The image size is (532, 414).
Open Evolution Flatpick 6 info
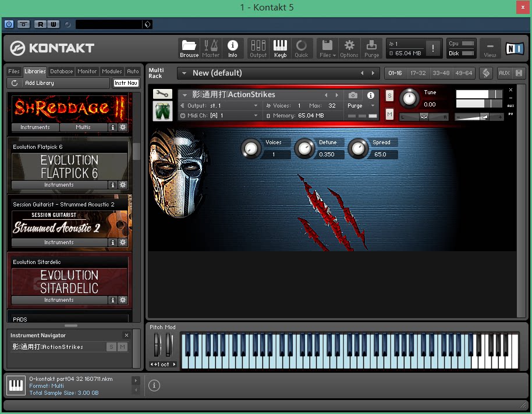113,185
